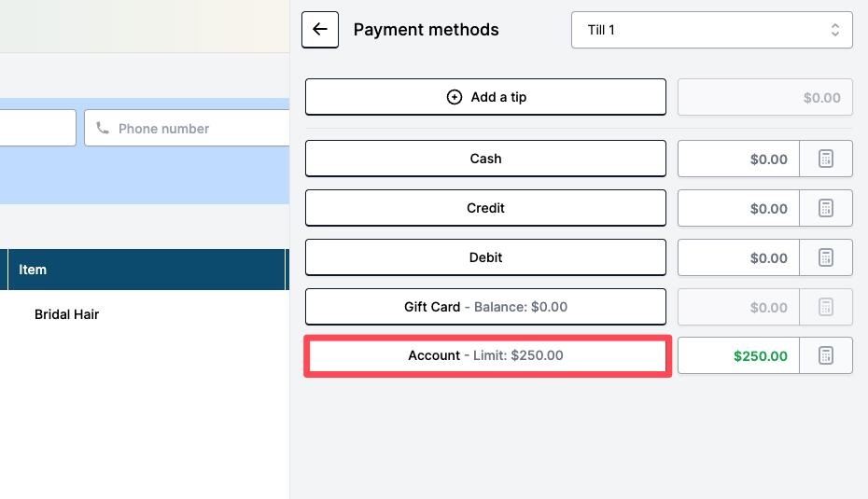Select Account payment with $250 limit
The image size is (868, 499).
coord(485,355)
